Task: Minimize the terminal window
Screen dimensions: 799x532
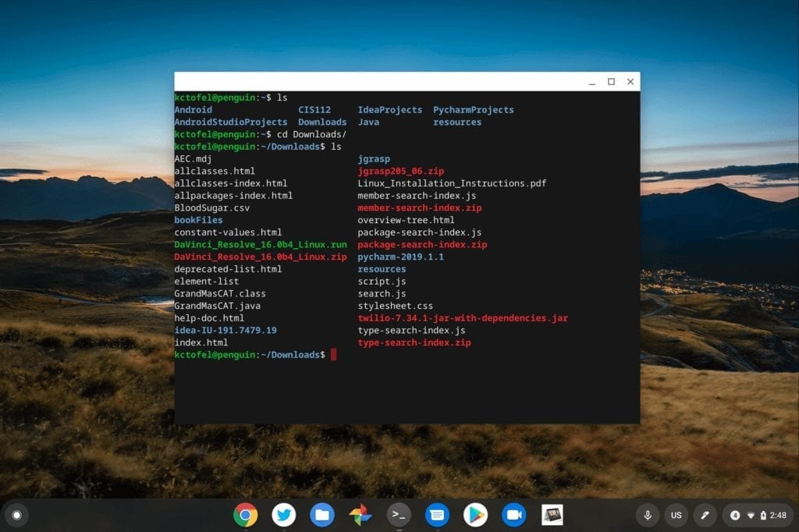Action: pyautogui.click(x=592, y=82)
